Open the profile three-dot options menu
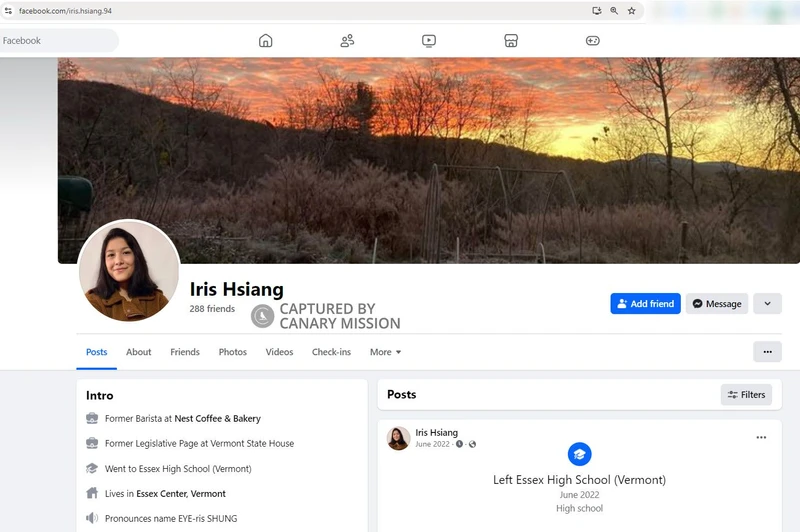 (x=767, y=352)
